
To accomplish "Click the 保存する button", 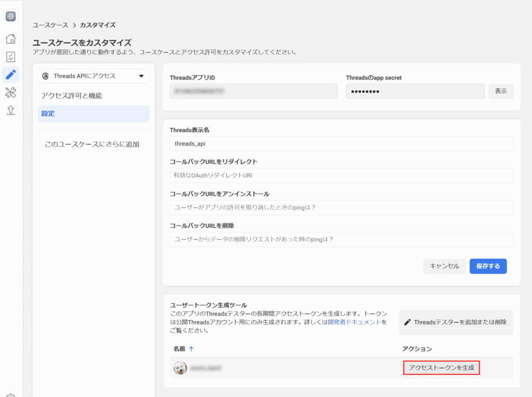I will tap(488, 266).
